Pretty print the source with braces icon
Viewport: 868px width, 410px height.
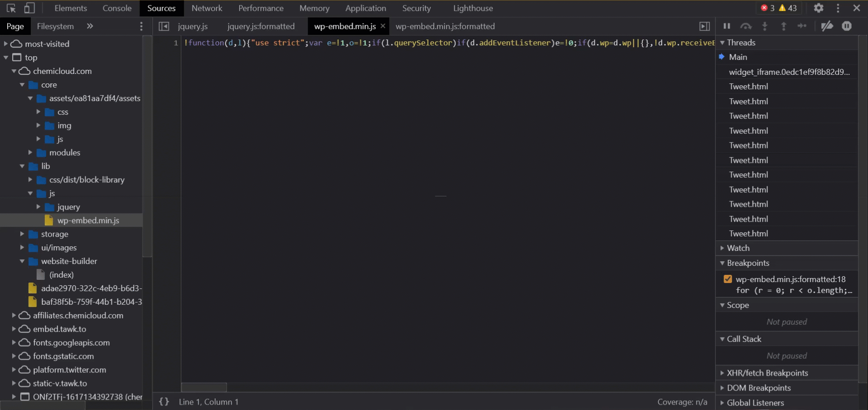coord(164,402)
